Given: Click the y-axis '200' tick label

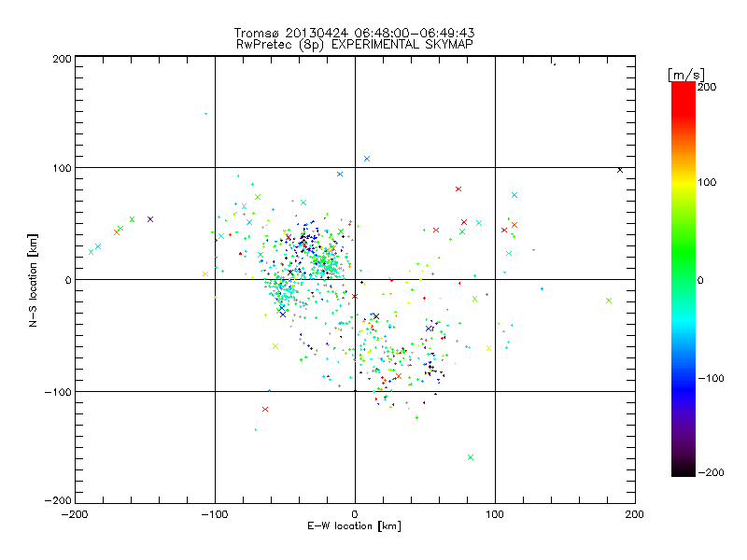Looking at the screenshot, I should (62, 59).
